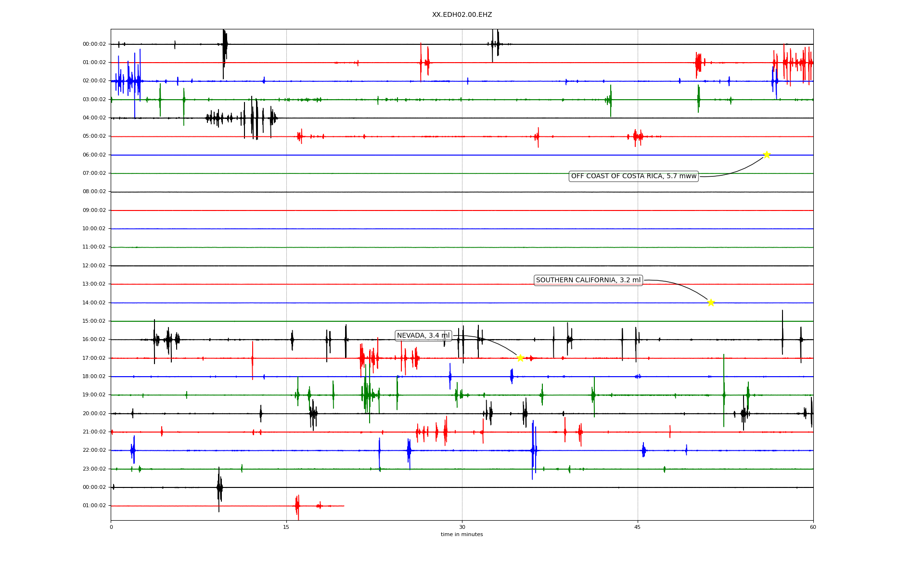Click the 14:00:02 time row label
924x578 pixels.
coord(94,303)
